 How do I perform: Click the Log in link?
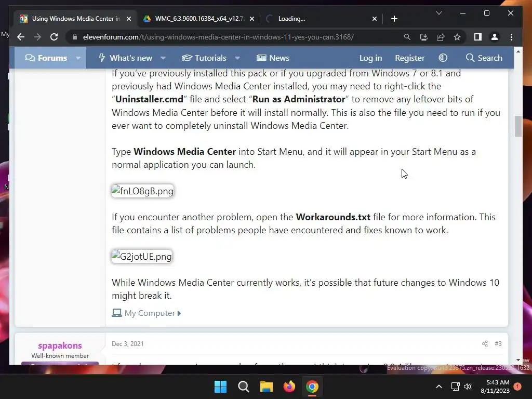coord(370,58)
